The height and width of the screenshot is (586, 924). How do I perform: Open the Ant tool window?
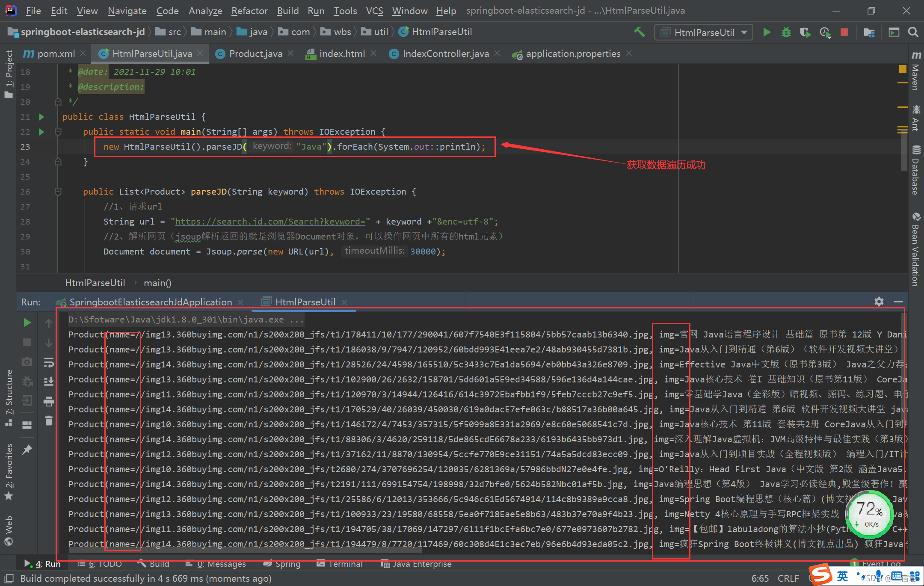(915, 118)
